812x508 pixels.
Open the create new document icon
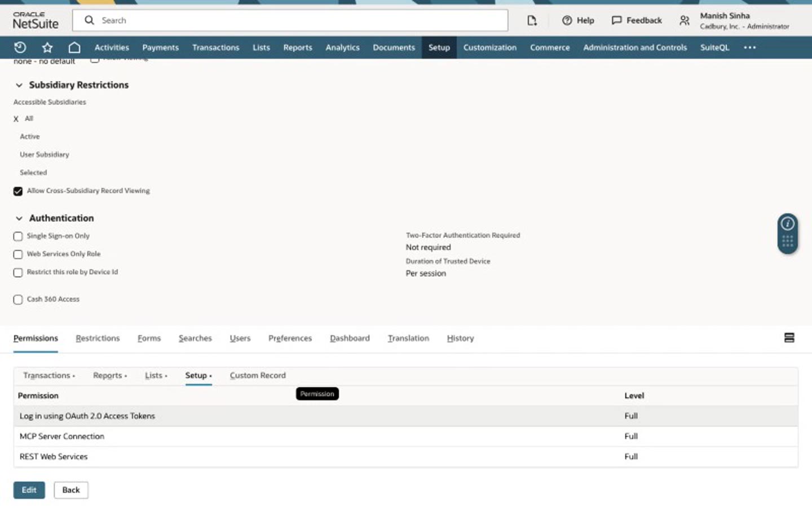click(532, 20)
